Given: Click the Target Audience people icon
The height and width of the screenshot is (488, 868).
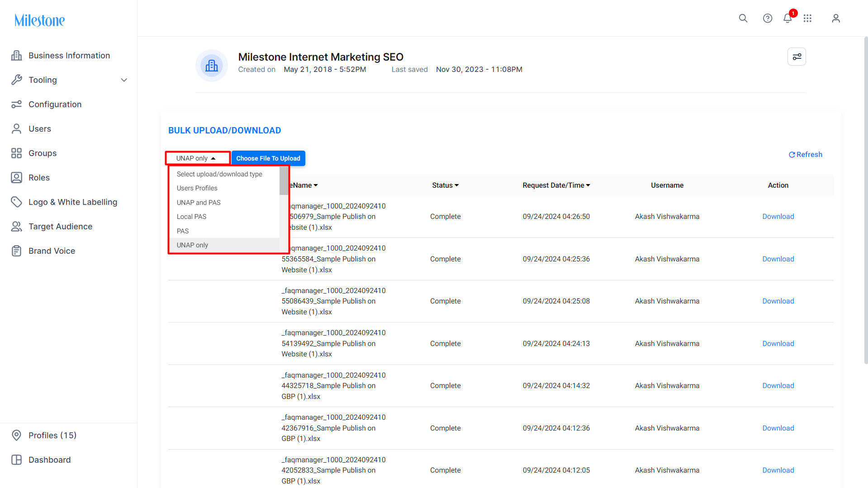Looking at the screenshot, I should 17,226.
